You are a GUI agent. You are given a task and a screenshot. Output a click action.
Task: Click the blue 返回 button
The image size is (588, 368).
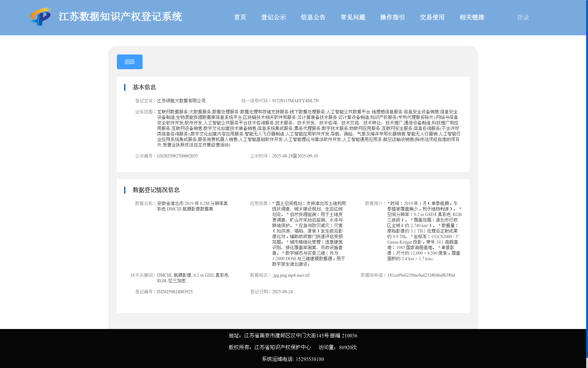pyautogui.click(x=130, y=62)
